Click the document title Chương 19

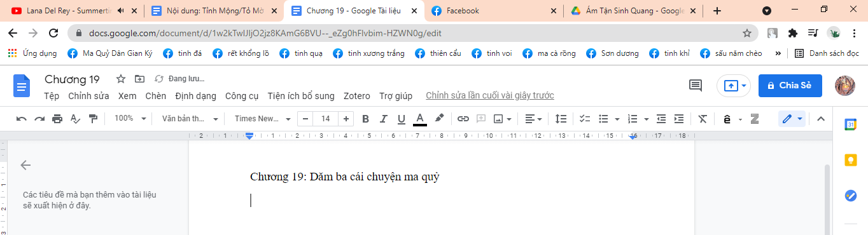[72, 79]
